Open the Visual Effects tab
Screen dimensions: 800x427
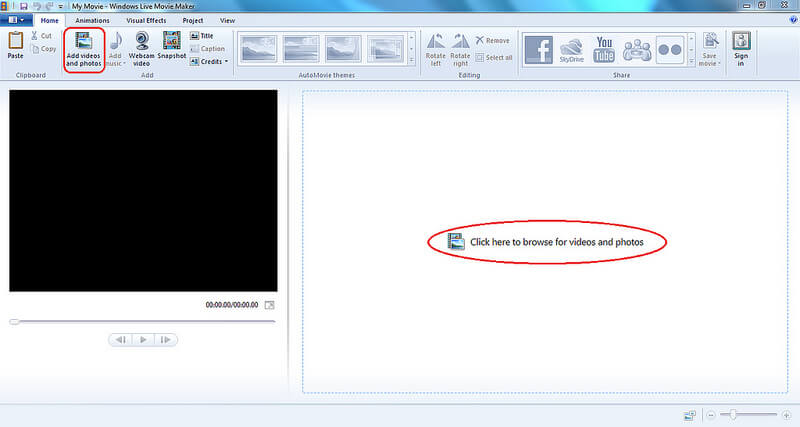[148, 20]
